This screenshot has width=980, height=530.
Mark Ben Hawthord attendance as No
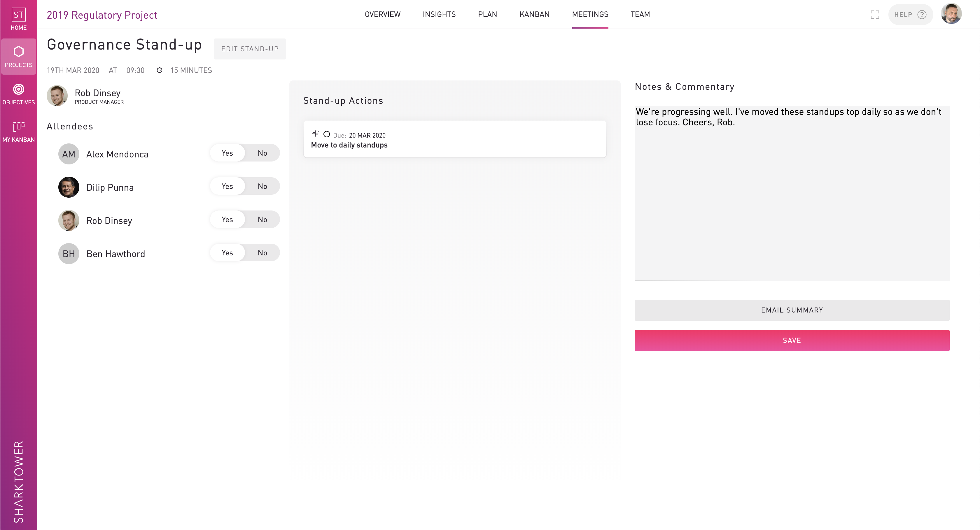262,253
